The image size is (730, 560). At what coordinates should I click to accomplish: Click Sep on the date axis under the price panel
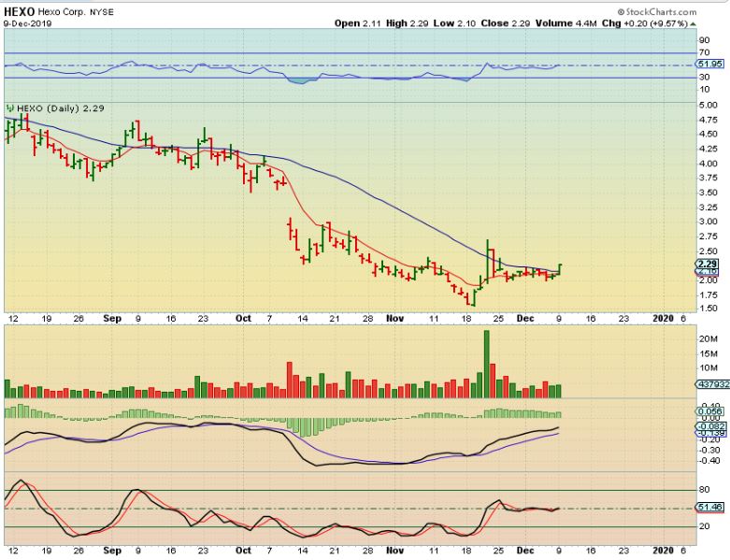tap(112, 319)
